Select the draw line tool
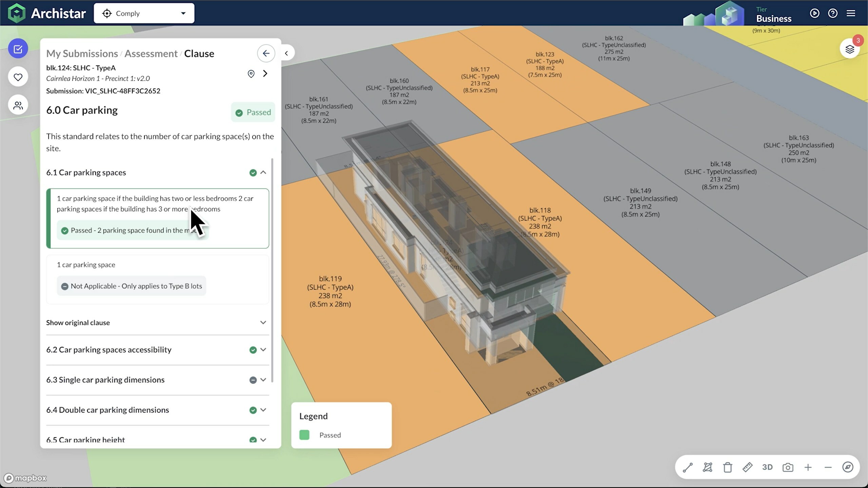This screenshot has width=868, height=488. pos(688,467)
